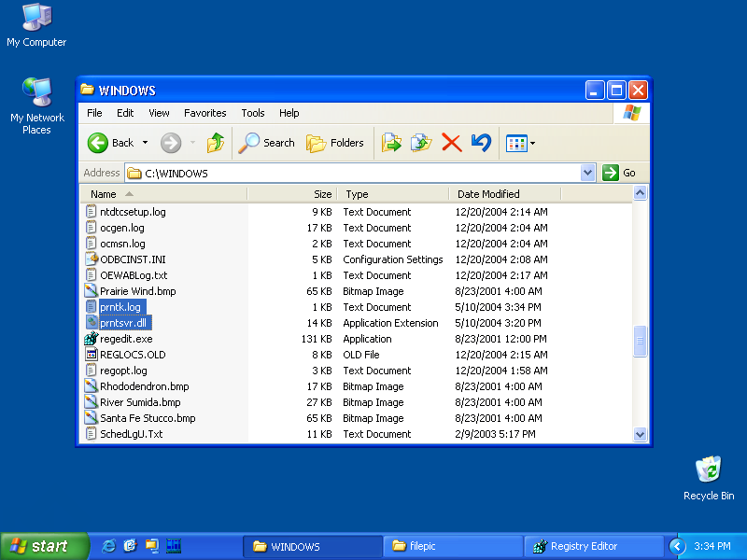
Task: Open the Start menu
Action: click(x=44, y=546)
